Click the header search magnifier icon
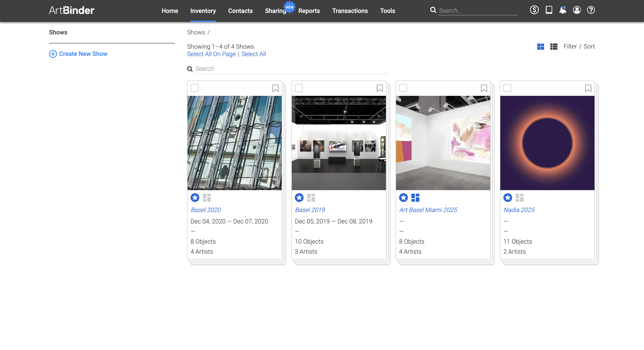The height and width of the screenshot is (350, 644). [x=433, y=10]
